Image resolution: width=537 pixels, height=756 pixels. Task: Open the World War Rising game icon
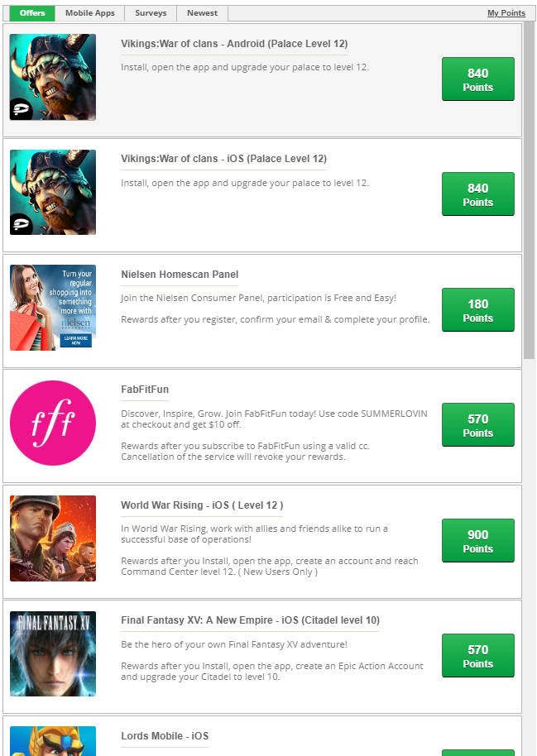click(x=53, y=538)
